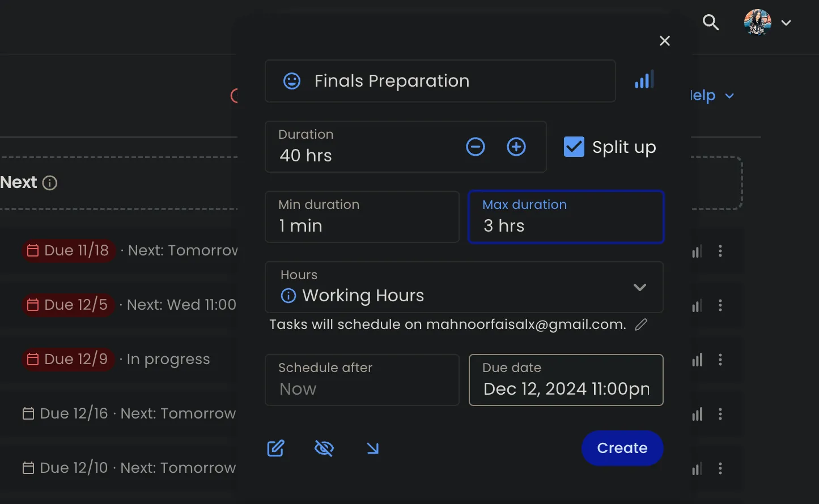
Task: Open more options for Due 12/5 task
Action: pos(720,306)
